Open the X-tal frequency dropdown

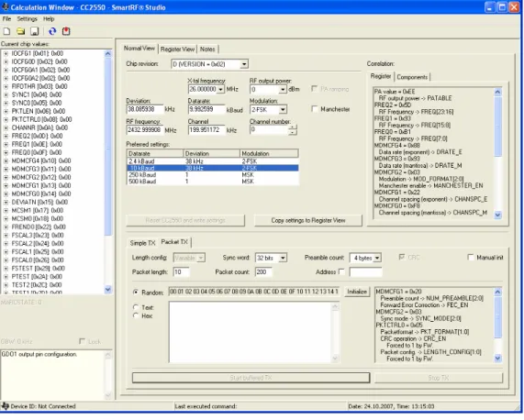coord(220,90)
